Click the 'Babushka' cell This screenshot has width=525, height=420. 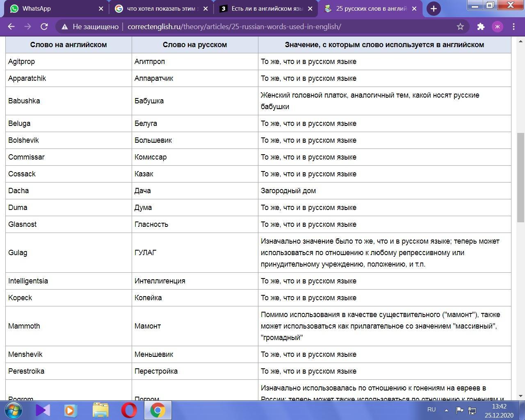68,101
